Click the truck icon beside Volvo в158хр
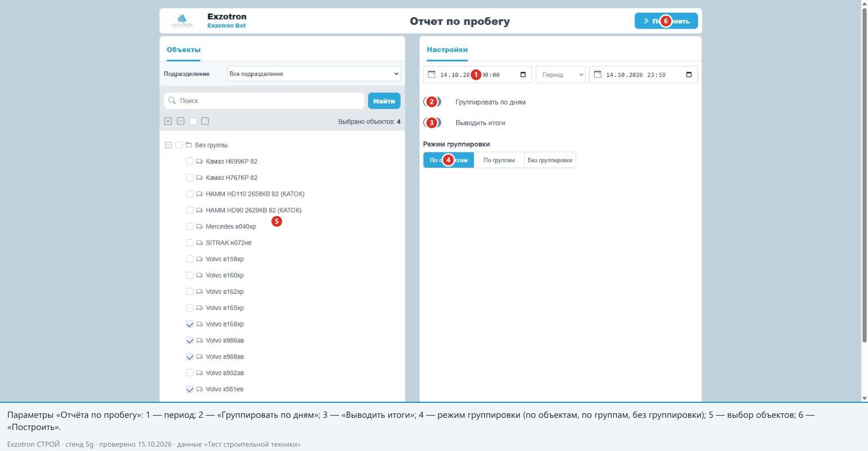This screenshot has height=451, width=868. point(199,259)
